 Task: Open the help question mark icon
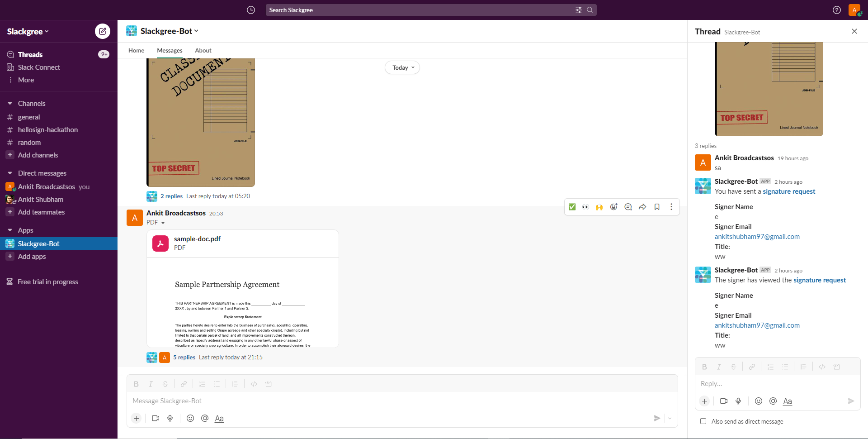[x=837, y=10]
